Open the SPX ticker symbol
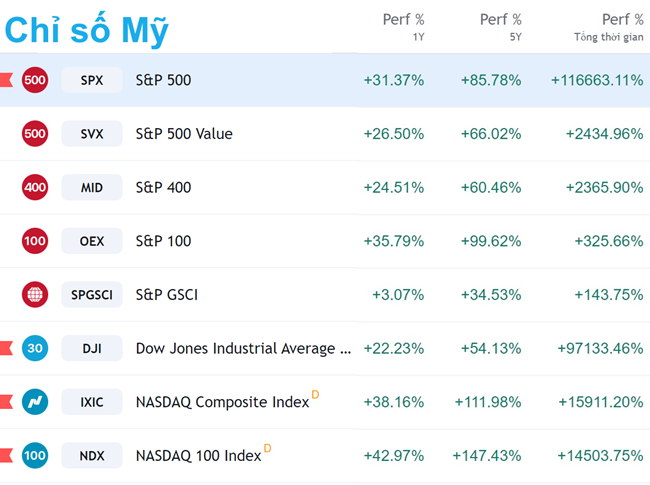The image size is (650, 485). coord(91,80)
